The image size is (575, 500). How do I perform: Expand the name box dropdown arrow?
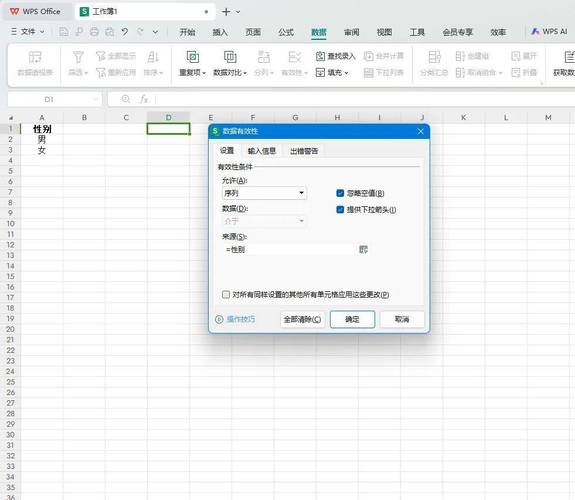click(x=95, y=99)
